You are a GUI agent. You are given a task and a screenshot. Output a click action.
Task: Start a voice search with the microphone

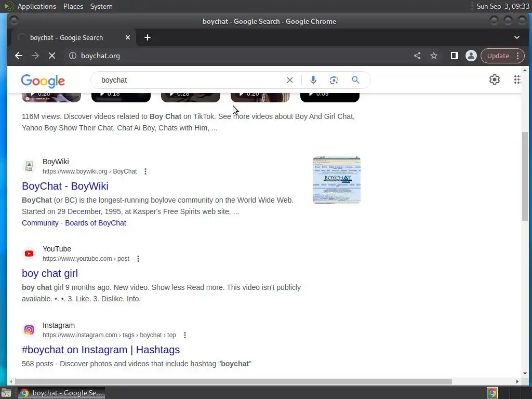pos(313,80)
